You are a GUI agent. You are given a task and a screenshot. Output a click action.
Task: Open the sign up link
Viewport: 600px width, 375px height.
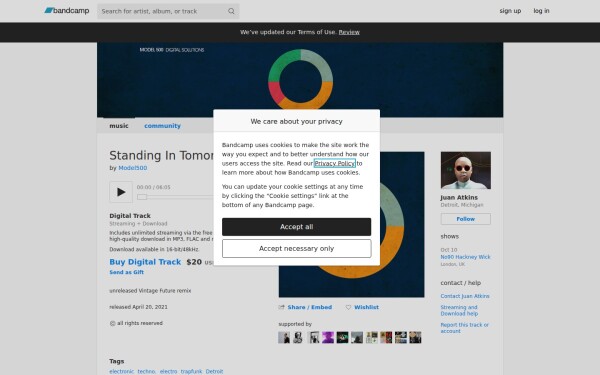coord(510,11)
